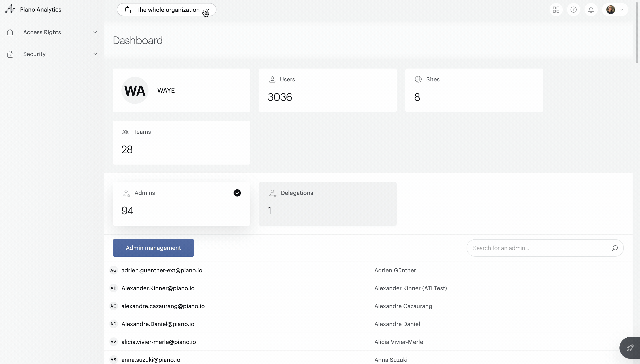Viewport: 640px width, 364px height.
Task: Click the Admin management button
Action: coord(153,248)
